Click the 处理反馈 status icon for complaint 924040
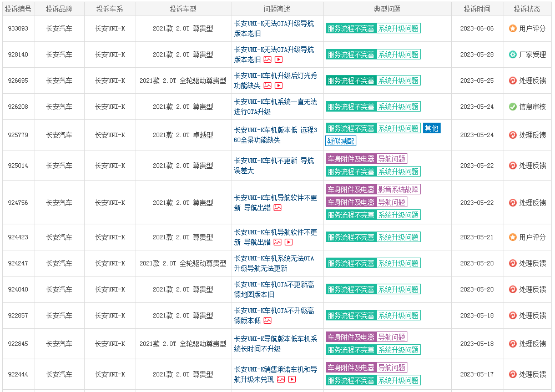555x392 pixels. point(512,289)
